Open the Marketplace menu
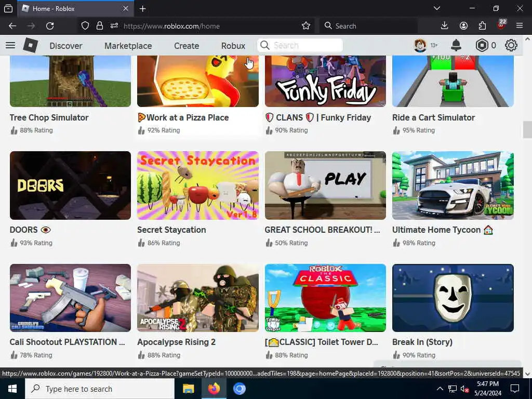Screen dimensions: 532x399 pos(128,46)
